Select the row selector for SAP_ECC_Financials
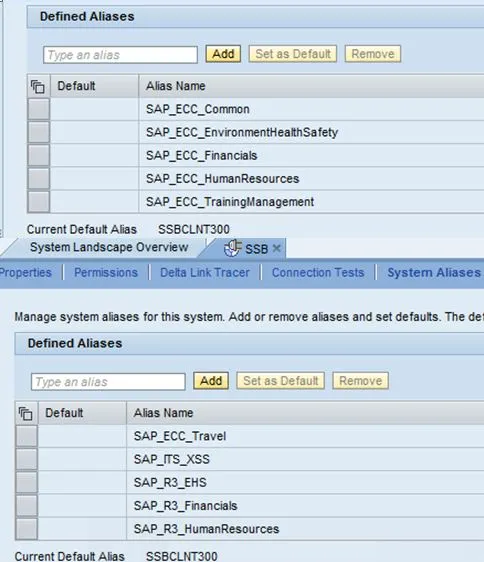484x562 pixels. click(39, 156)
